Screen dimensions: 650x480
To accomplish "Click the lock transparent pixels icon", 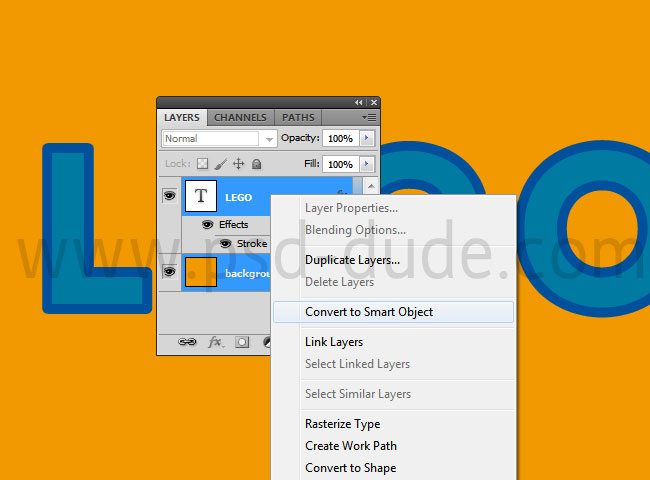I will coord(202,164).
